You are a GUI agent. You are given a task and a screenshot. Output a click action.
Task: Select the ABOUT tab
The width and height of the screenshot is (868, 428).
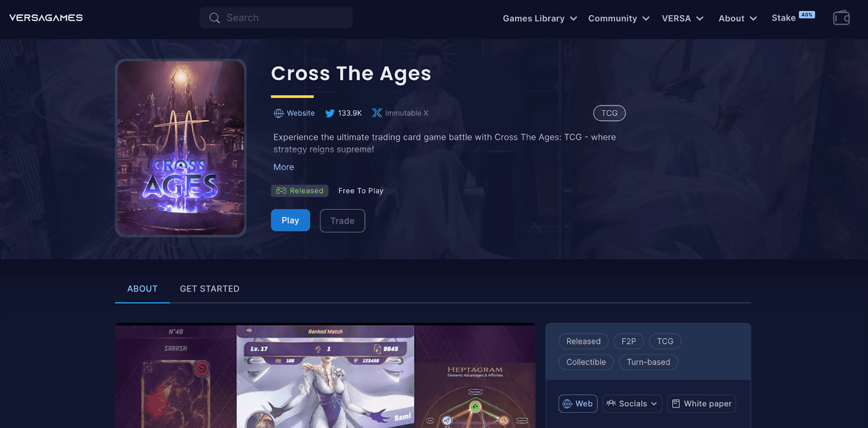[142, 289]
